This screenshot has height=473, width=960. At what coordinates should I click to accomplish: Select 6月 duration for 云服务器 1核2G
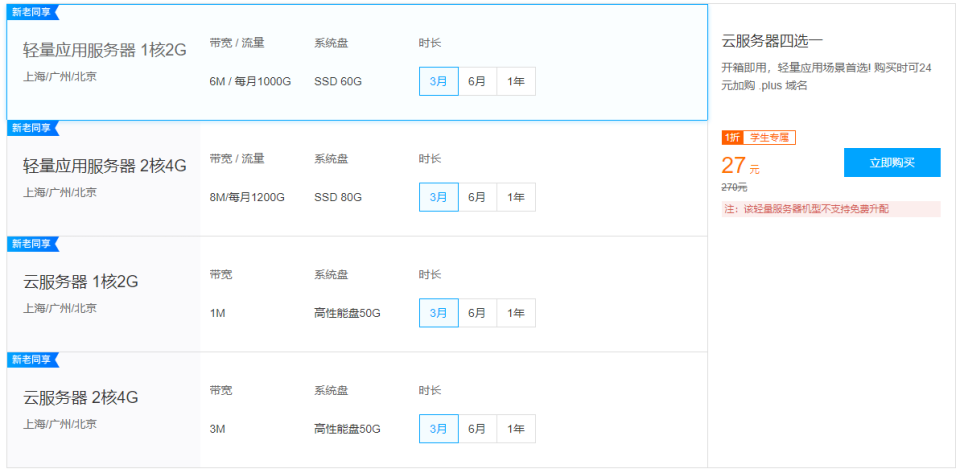point(478,313)
